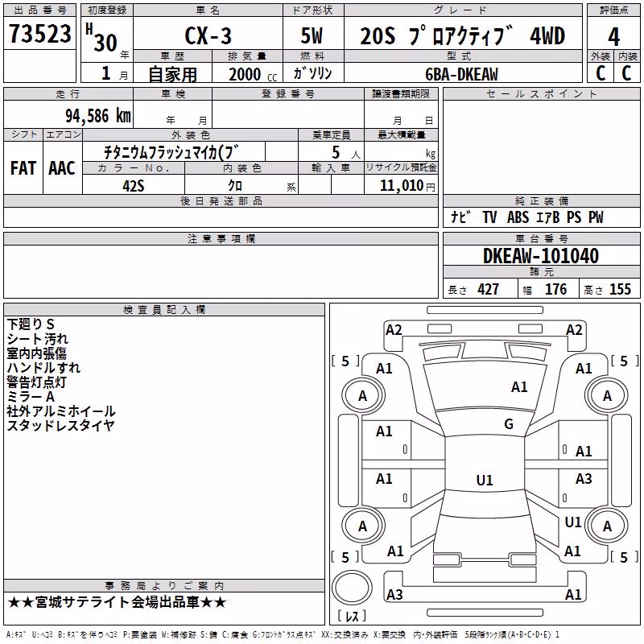Click inspector note スタッドレスタイヤ
Screen dimensions: 644x644
click(x=60, y=426)
